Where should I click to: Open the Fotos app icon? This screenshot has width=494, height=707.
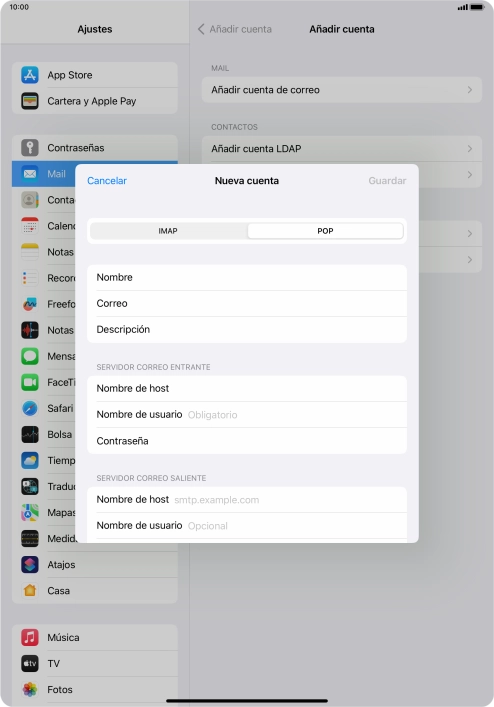point(30,689)
